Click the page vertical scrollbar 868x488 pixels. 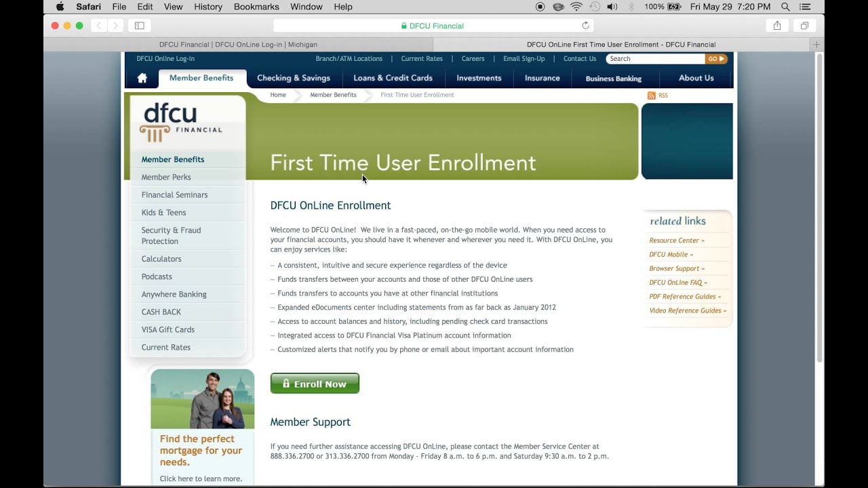pos(819,207)
